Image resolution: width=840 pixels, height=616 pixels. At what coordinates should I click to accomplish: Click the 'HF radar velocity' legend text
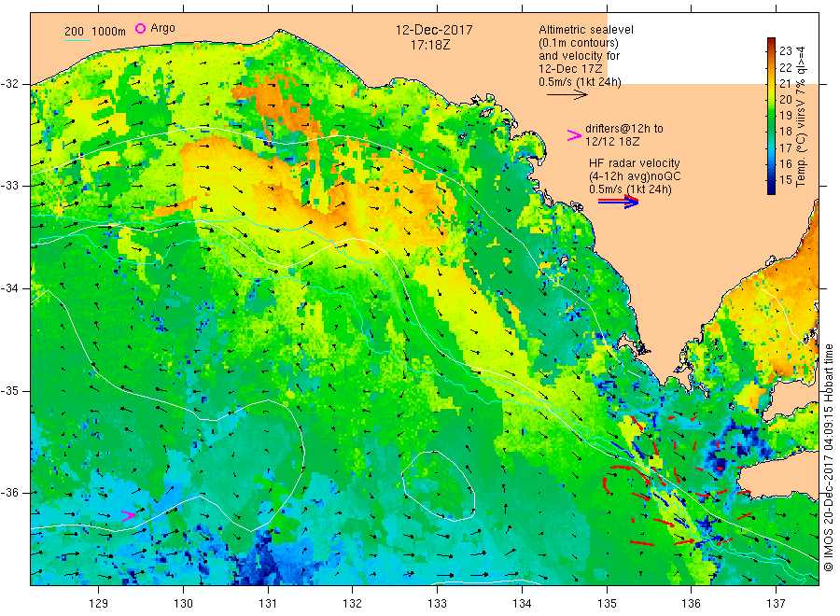click(x=635, y=162)
